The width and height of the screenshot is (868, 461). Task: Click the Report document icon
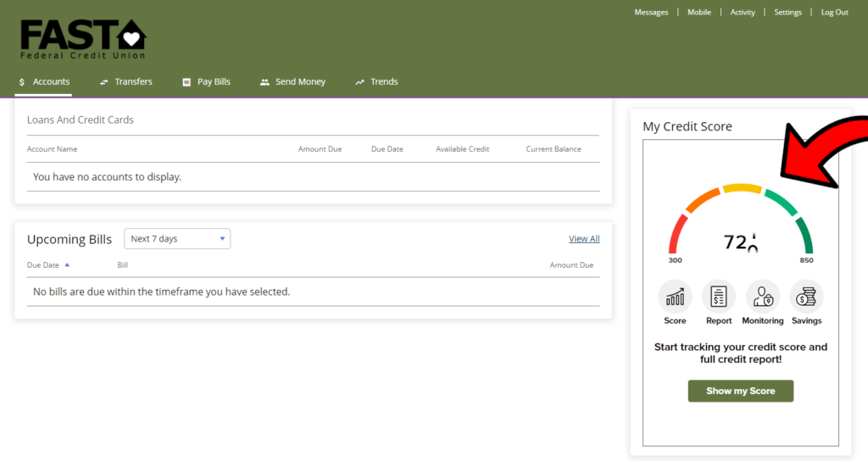point(719,297)
